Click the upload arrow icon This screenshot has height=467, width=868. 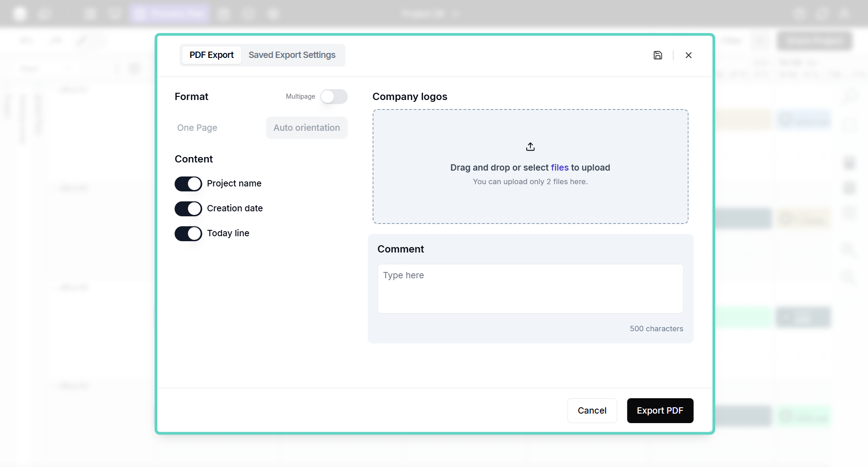pos(530,147)
